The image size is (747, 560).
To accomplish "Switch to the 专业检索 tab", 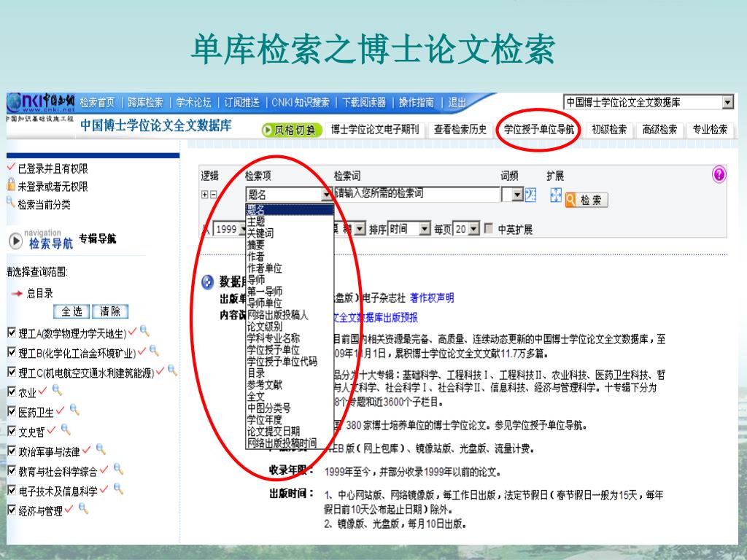I will (x=710, y=129).
